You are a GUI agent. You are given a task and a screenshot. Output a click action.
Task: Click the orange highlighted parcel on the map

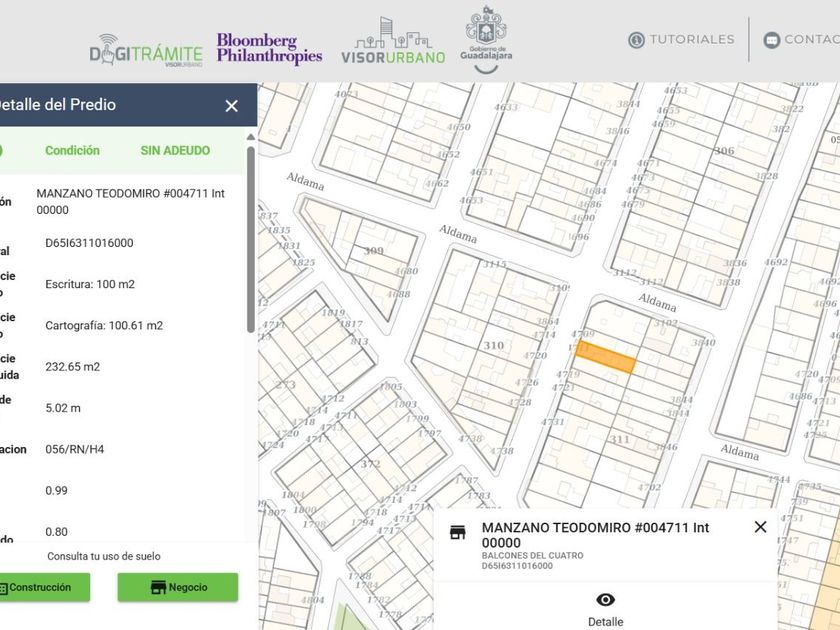point(606,358)
